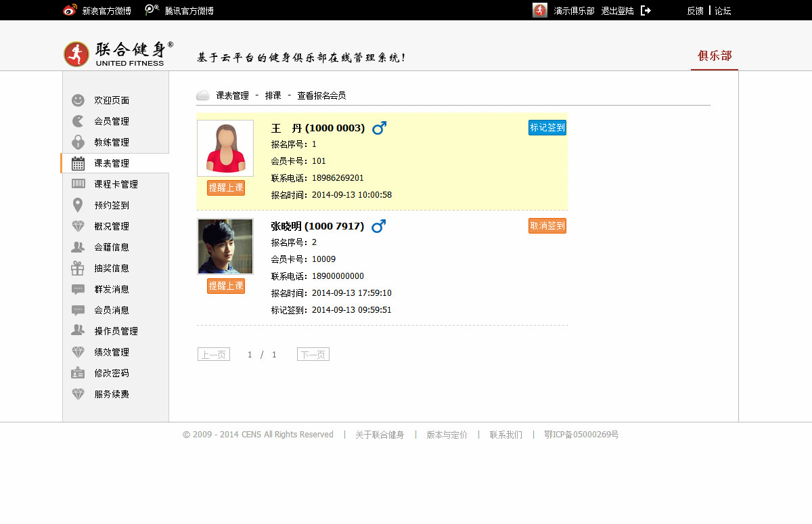Image resolution: width=812 pixels, height=524 pixels.
Task: Click the Tencent Weibo logo icon
Action: coord(152,10)
